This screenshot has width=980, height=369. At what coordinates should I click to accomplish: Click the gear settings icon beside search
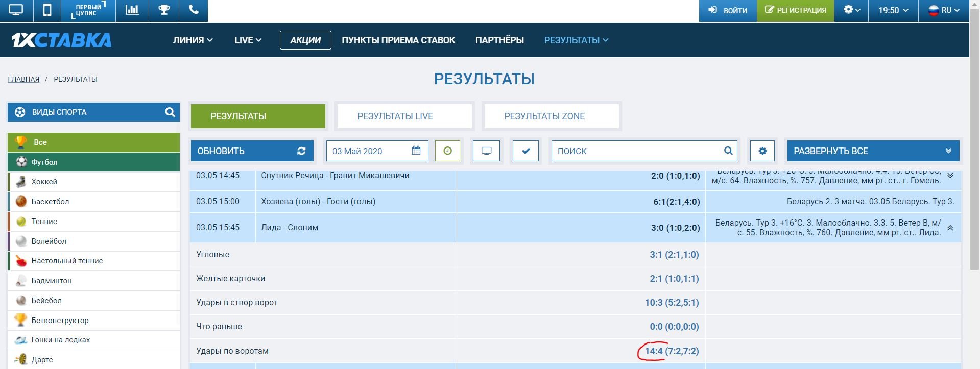pyautogui.click(x=762, y=151)
